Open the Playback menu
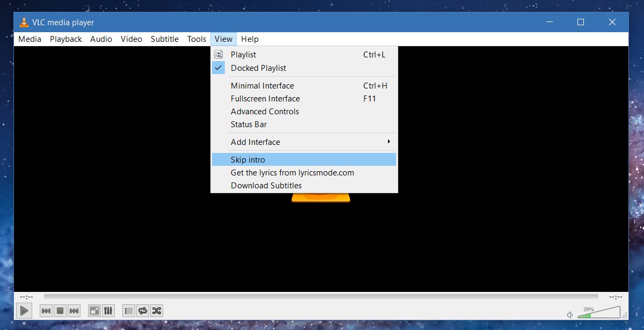The width and height of the screenshot is (644, 330). coord(66,39)
